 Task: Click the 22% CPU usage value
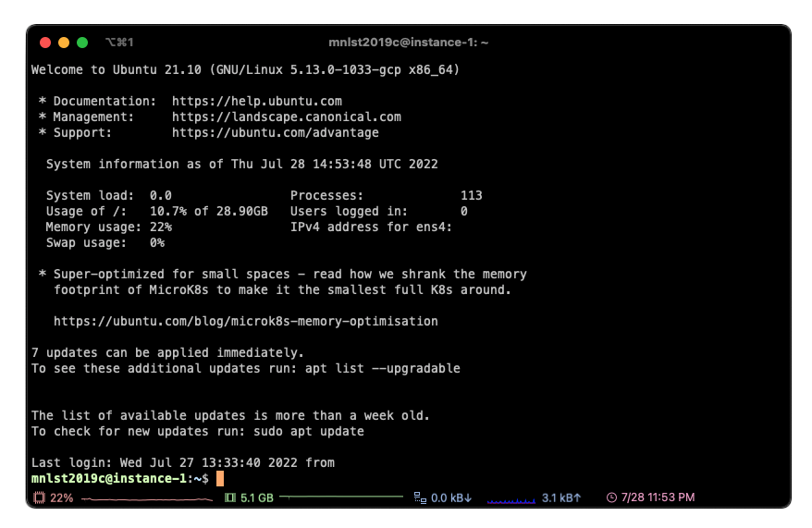[62, 498]
